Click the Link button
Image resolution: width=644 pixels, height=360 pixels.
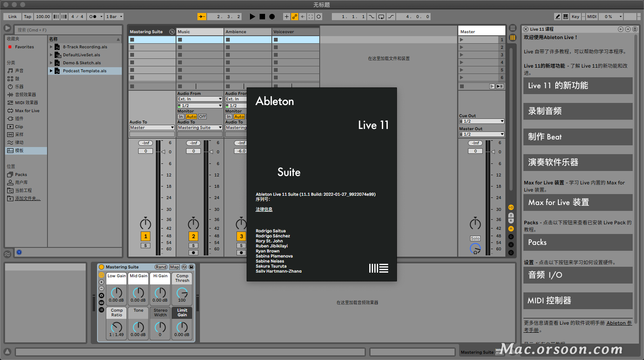[x=13, y=16]
